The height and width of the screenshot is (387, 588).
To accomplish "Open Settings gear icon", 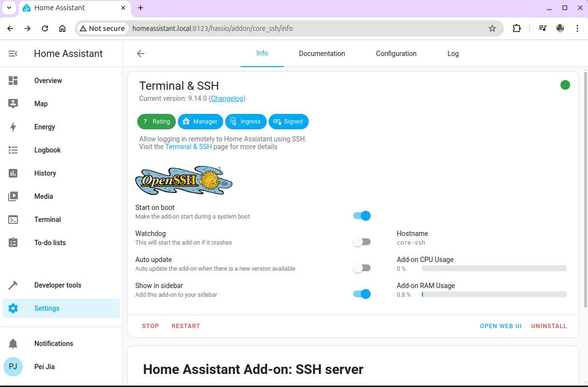I will (13, 308).
